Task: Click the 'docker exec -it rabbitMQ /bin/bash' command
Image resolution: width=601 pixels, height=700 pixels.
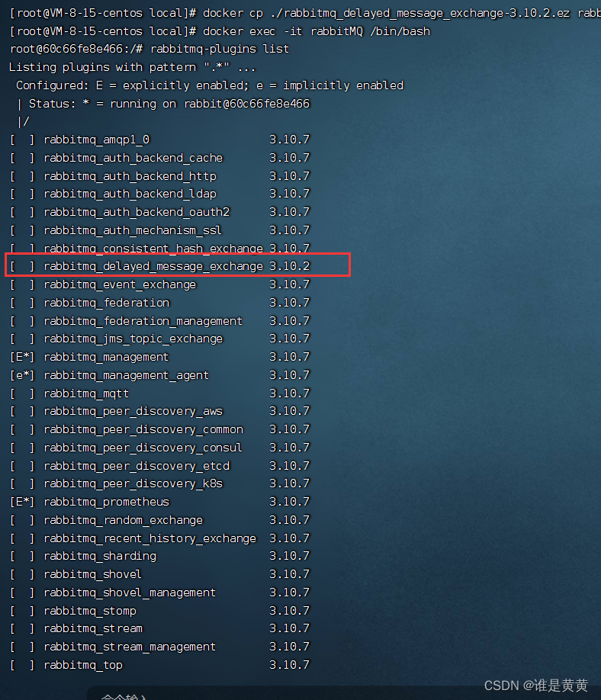Action: pos(317,31)
